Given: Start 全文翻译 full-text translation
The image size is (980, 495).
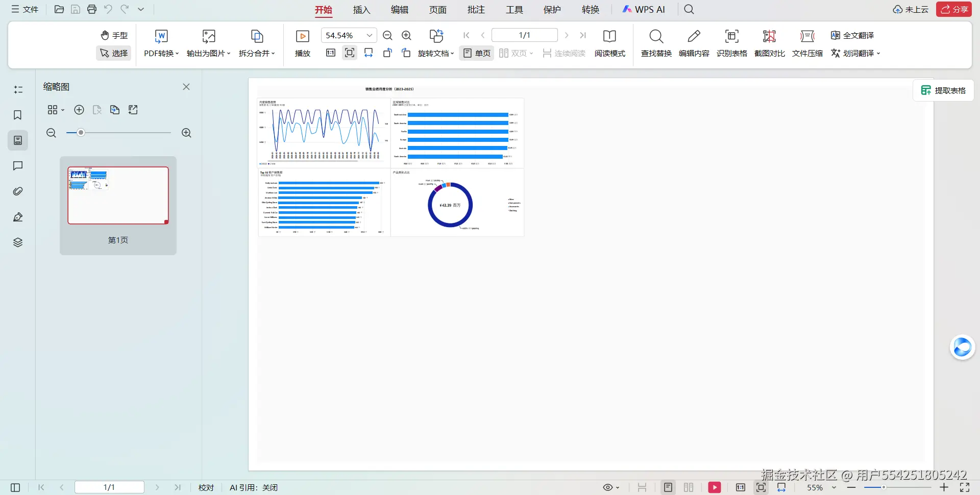Looking at the screenshot, I should tap(852, 35).
